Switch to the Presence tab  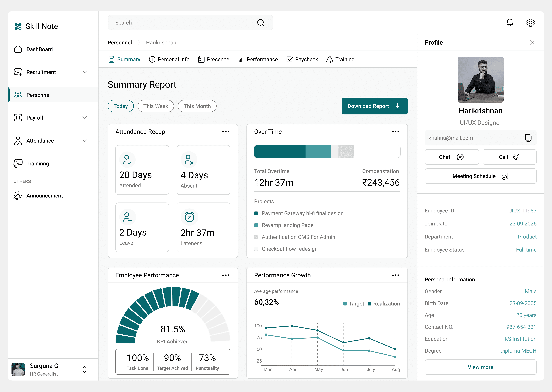coord(213,59)
